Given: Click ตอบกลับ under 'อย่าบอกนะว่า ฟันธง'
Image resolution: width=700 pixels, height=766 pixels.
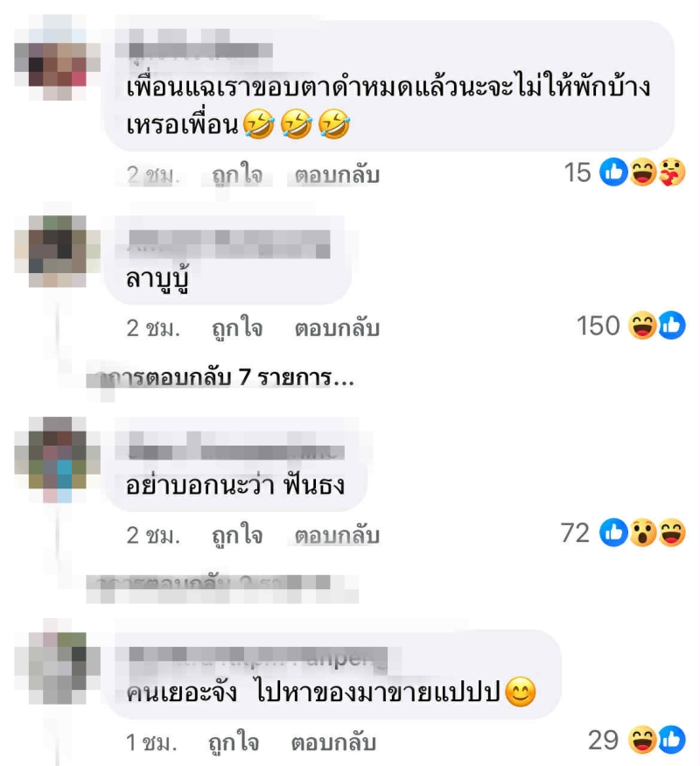Looking at the screenshot, I should tap(337, 535).
